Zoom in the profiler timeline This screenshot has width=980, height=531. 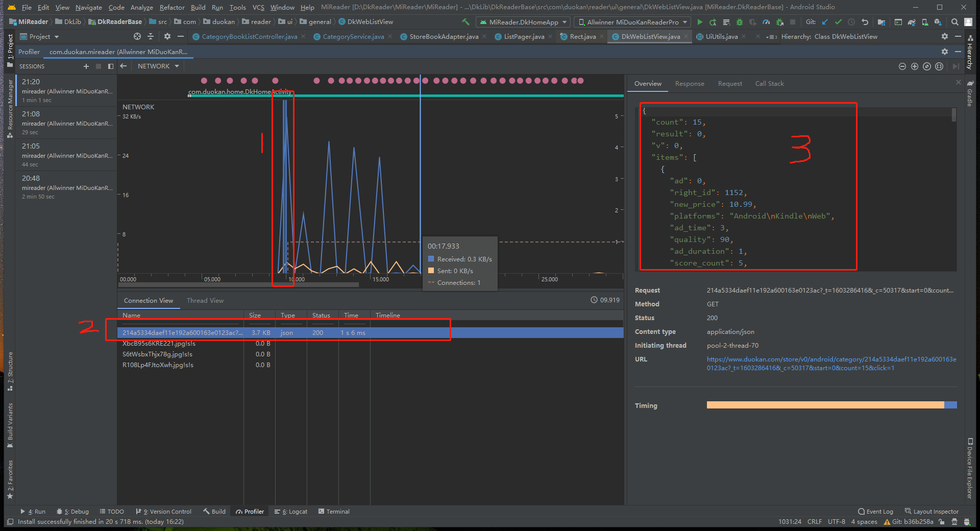point(915,66)
